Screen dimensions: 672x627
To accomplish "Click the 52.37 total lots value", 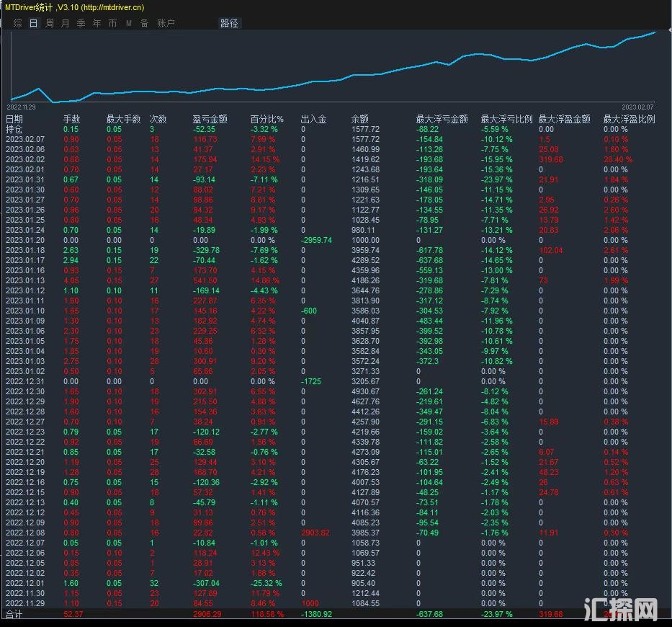I will (73, 614).
